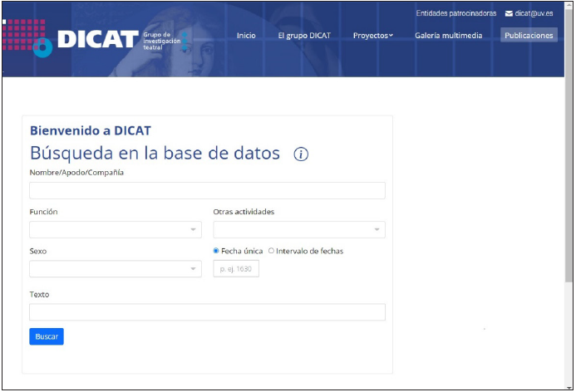Image resolution: width=576 pixels, height=392 pixels.
Task: Click the dicat@uv.es email link
Action: (x=534, y=13)
